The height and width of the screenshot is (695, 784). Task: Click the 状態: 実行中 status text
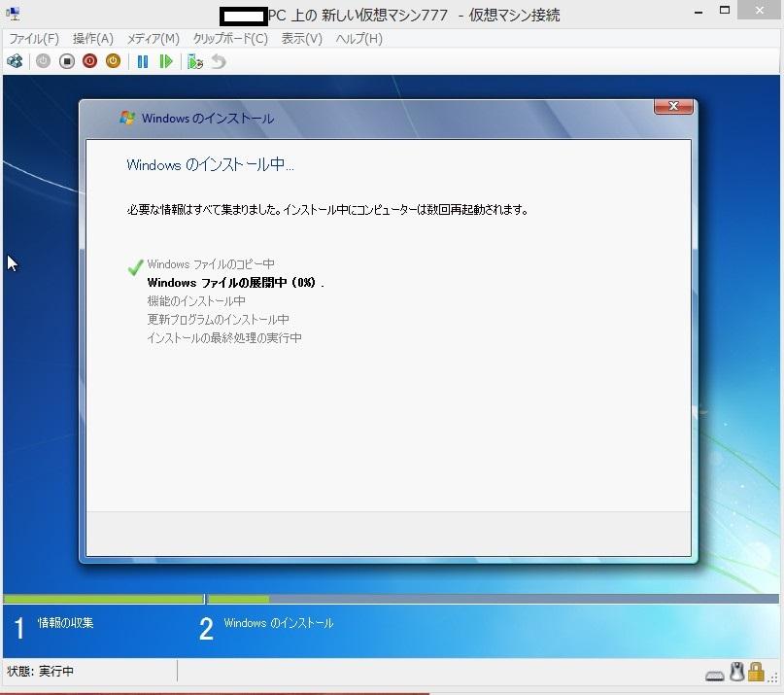40,671
